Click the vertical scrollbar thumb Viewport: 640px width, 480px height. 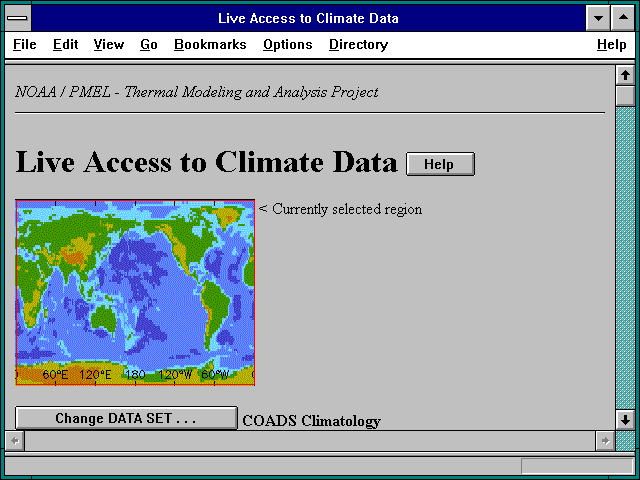pos(625,96)
